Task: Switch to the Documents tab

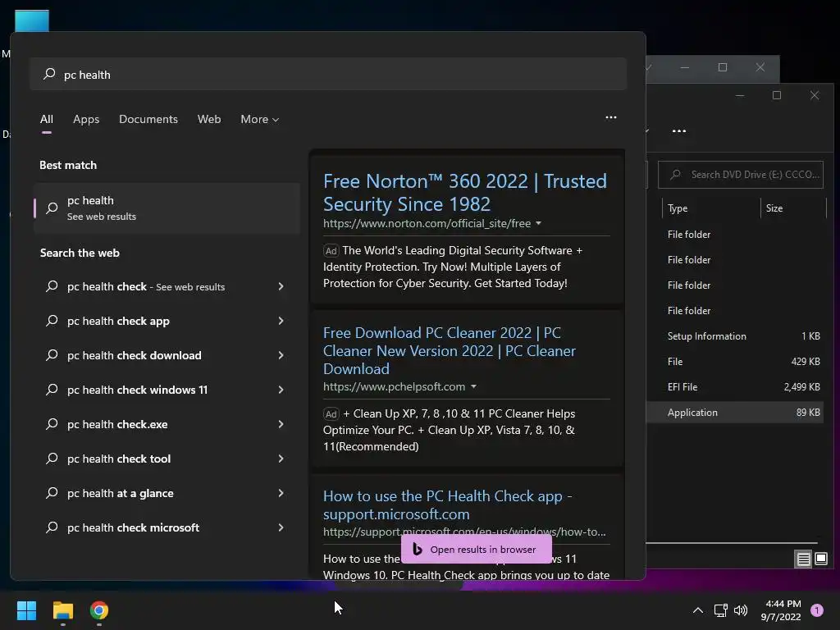Action: 148,120
